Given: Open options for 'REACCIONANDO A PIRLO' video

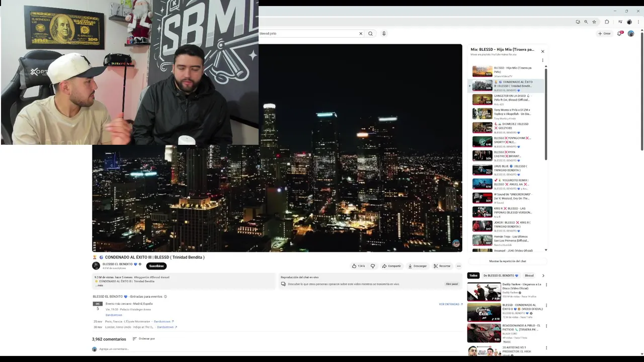Looking at the screenshot, I should (546, 326).
